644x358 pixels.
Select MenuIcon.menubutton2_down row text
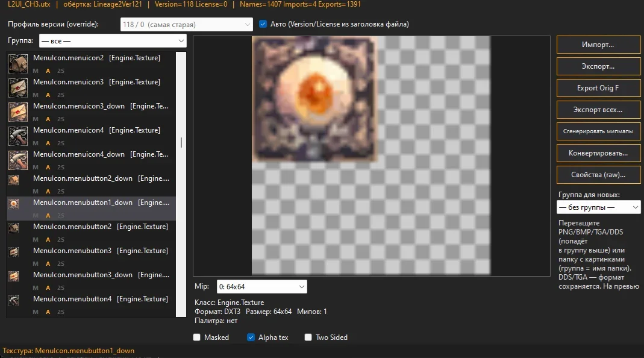point(101,178)
